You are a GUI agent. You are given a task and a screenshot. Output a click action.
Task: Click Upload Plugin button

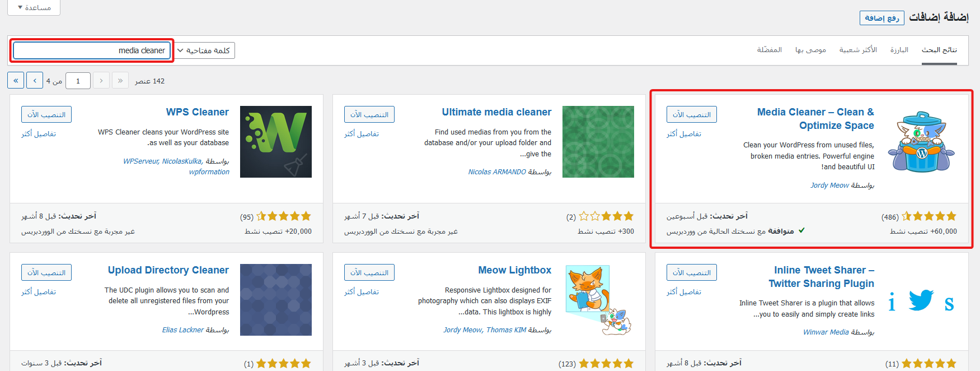881,18
